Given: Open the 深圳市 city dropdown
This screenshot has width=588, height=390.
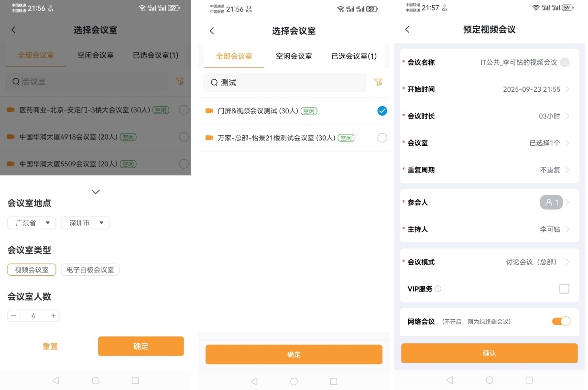Looking at the screenshot, I should coord(85,223).
